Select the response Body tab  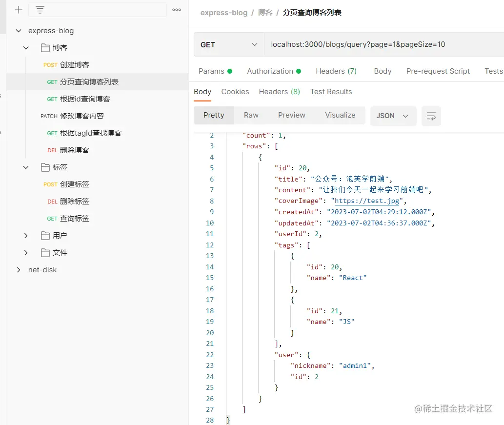point(202,92)
